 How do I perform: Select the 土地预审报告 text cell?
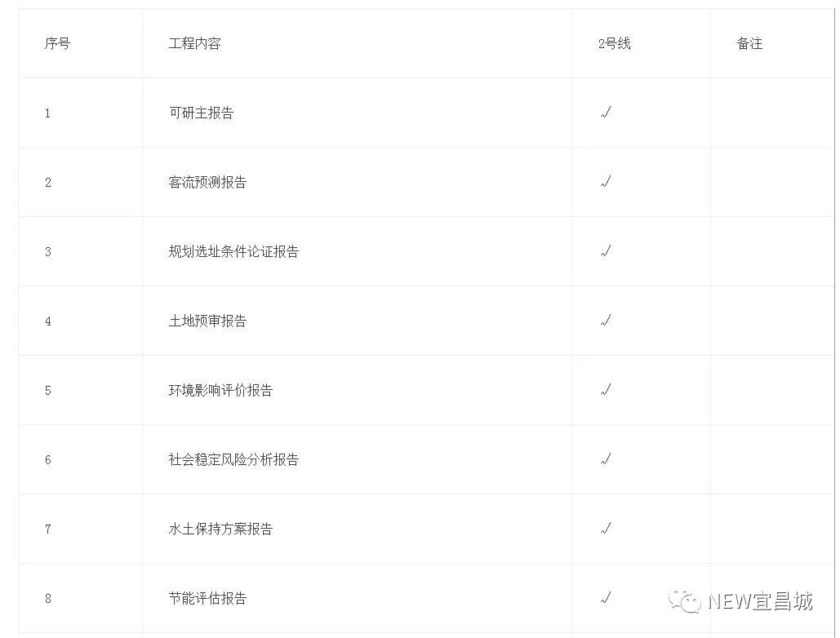coord(207,321)
